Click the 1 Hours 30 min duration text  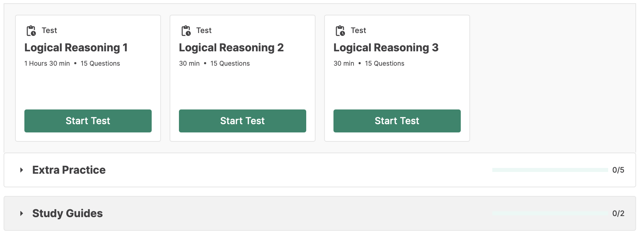[47, 64]
